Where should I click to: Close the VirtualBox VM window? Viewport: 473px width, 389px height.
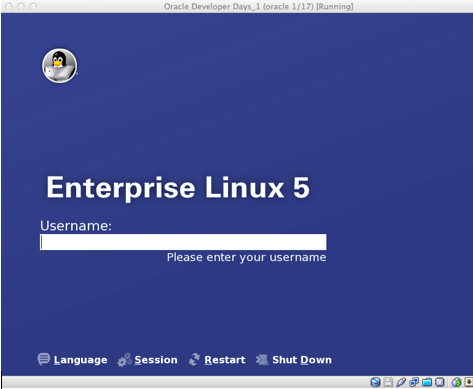9,6
